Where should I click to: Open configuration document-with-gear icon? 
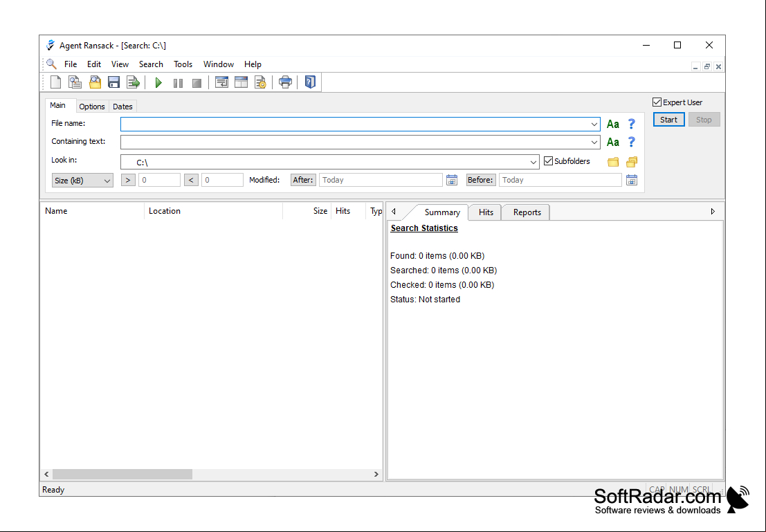tap(260, 82)
